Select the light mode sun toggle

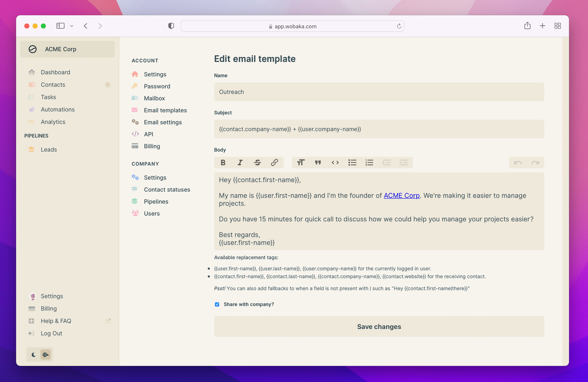tap(45, 355)
